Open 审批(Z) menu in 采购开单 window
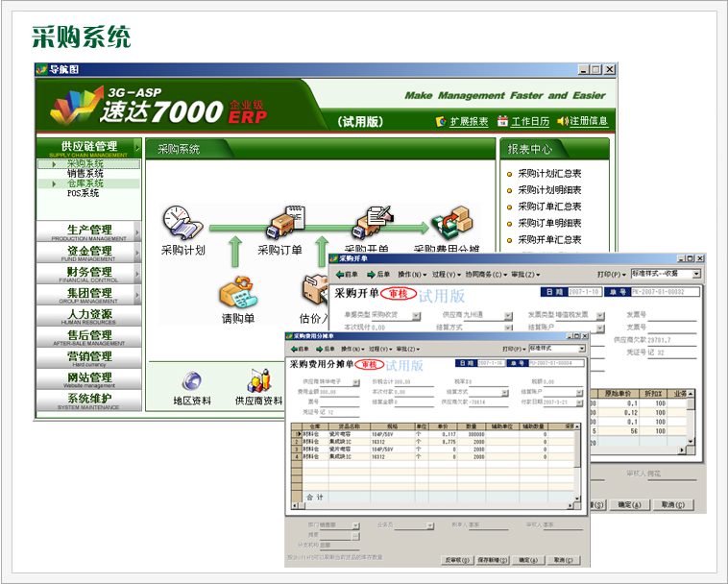This screenshot has width=728, height=584. [525, 275]
